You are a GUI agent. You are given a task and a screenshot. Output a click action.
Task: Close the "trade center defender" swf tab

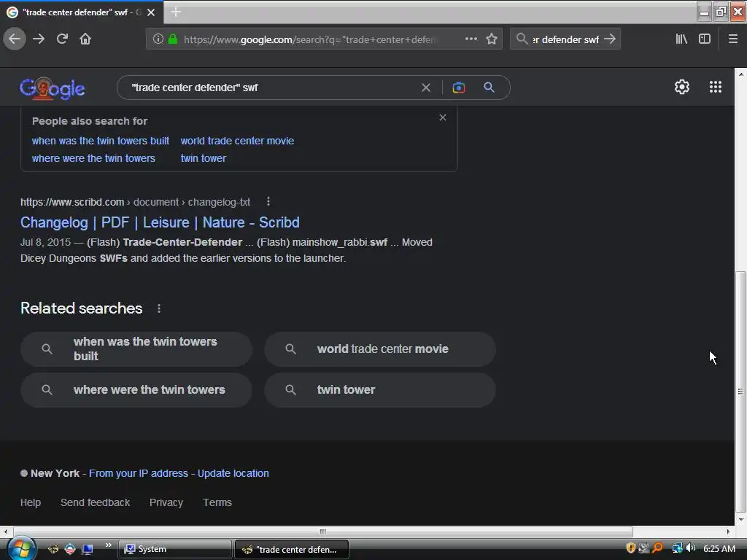151,12
